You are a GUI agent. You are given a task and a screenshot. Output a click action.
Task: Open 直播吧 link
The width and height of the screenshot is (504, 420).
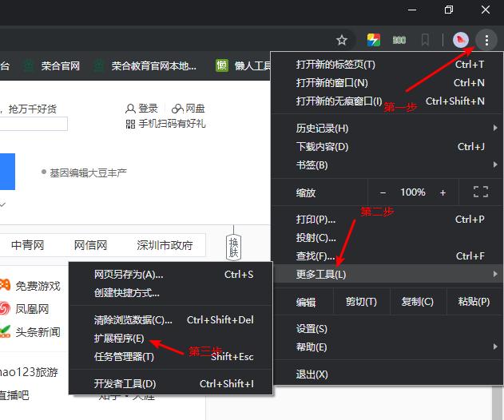click(x=14, y=395)
